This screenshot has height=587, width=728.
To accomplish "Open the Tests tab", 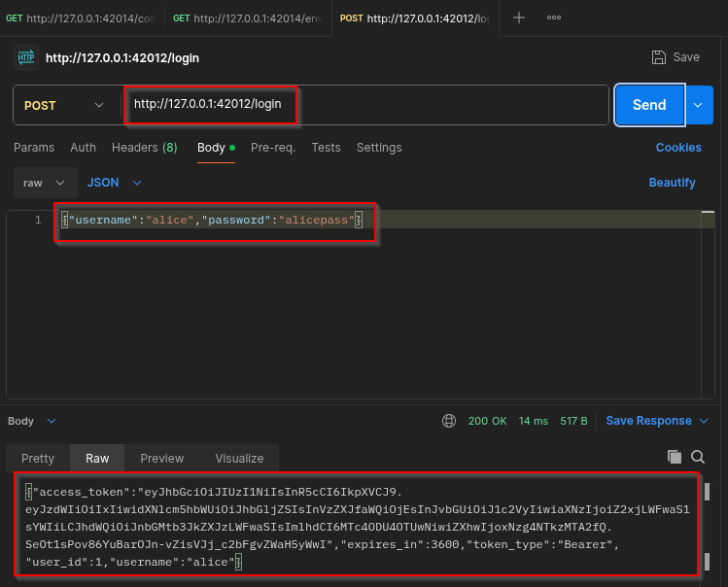I will (326, 148).
